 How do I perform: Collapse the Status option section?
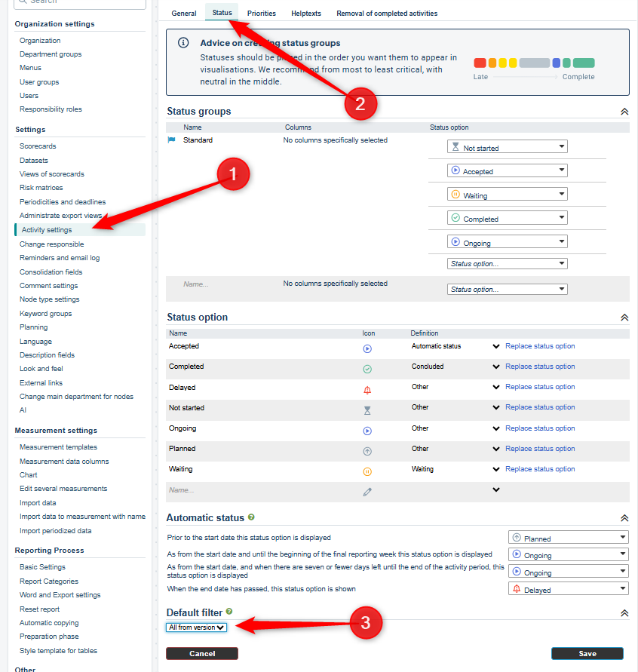[x=624, y=318]
